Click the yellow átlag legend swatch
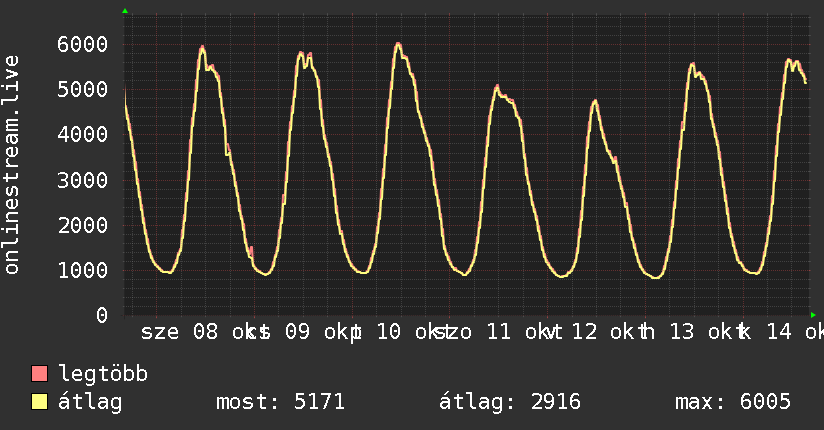The height and width of the screenshot is (430, 824). point(39,402)
